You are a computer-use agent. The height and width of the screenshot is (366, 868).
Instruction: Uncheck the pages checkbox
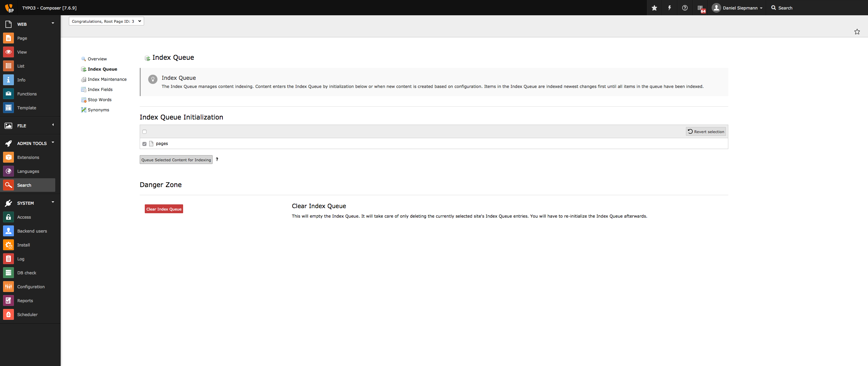(144, 144)
